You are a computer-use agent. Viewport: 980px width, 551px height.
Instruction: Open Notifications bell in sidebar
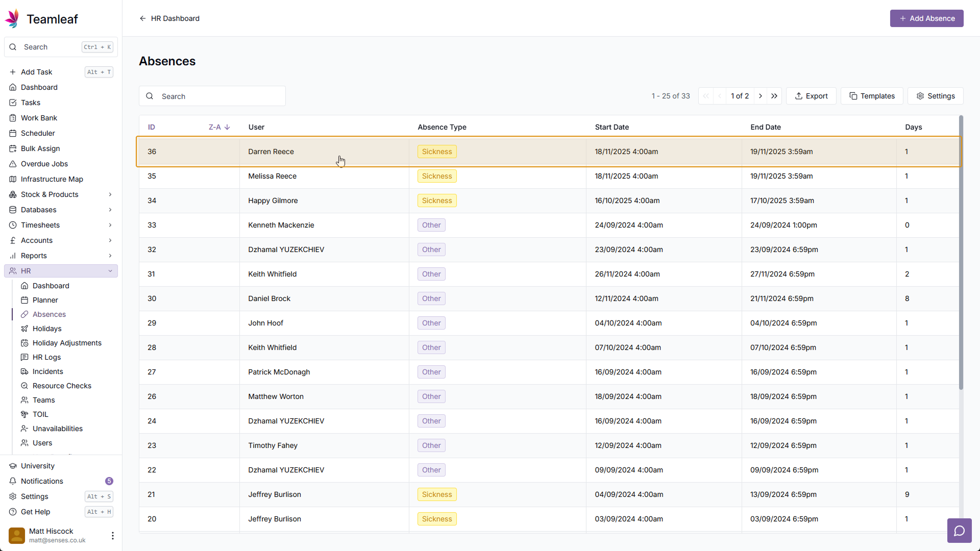click(13, 481)
